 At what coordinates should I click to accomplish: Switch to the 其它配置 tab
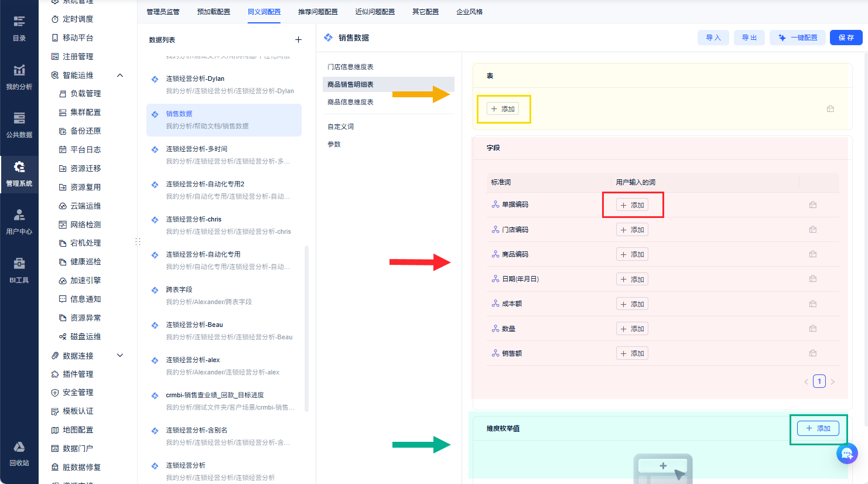[425, 12]
